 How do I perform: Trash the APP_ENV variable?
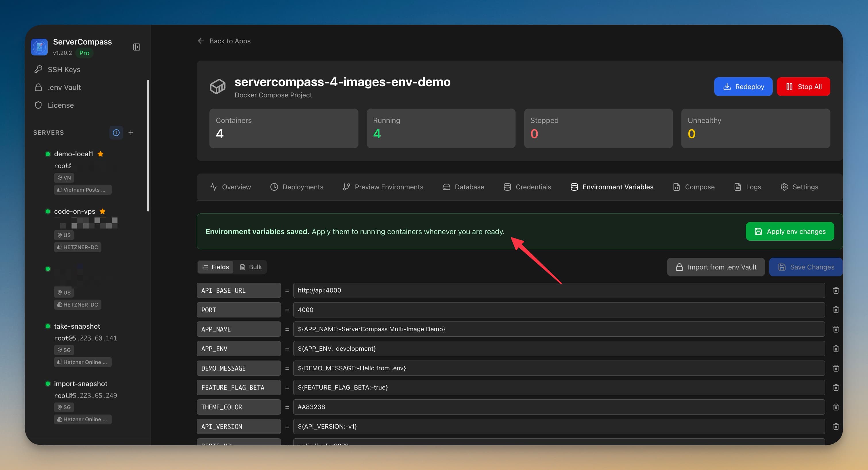pyautogui.click(x=836, y=348)
